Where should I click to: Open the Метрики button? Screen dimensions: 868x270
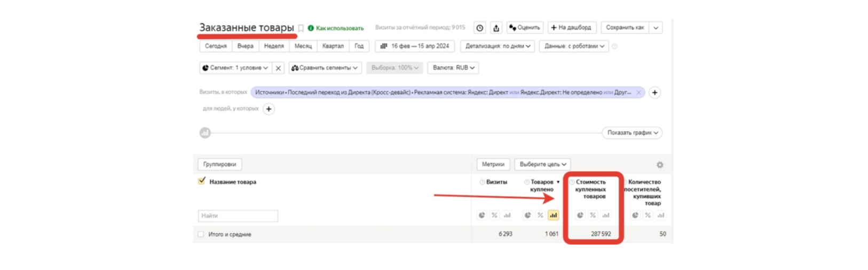pyautogui.click(x=493, y=164)
